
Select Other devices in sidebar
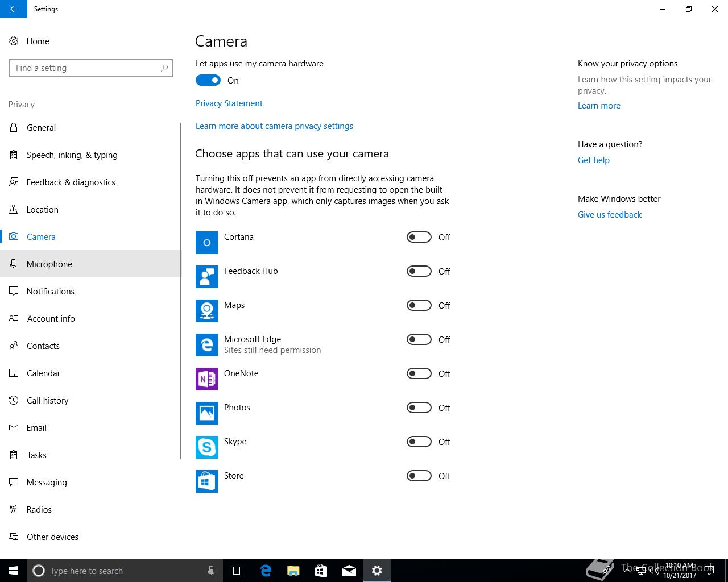point(90,537)
